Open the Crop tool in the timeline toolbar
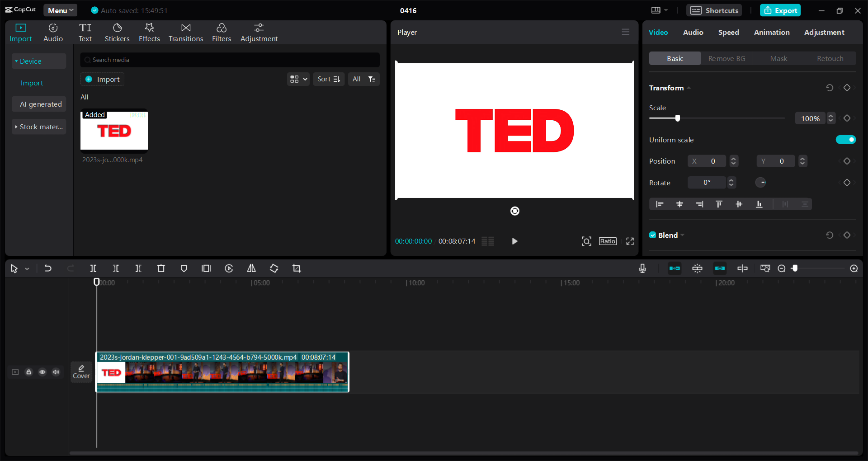Screen dimensions: 868x461 [296, 268]
